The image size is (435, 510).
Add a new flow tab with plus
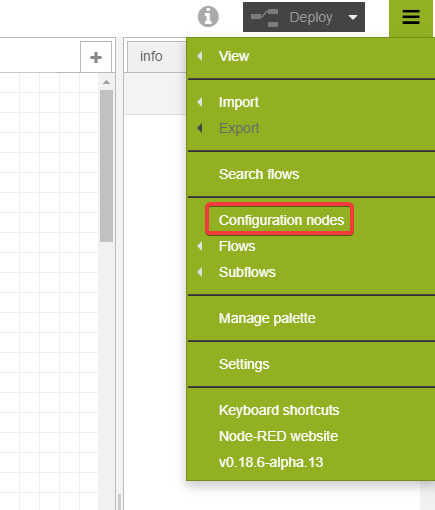[x=96, y=57]
